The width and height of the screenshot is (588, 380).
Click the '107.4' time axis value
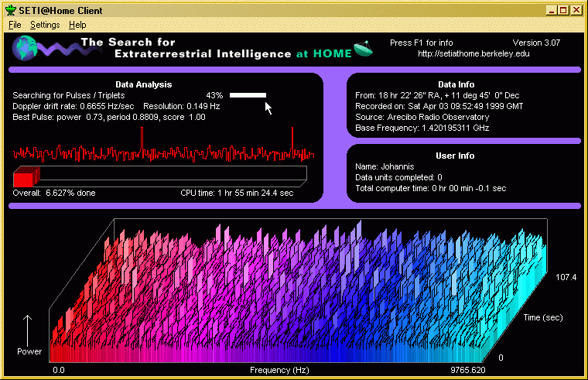pos(566,277)
